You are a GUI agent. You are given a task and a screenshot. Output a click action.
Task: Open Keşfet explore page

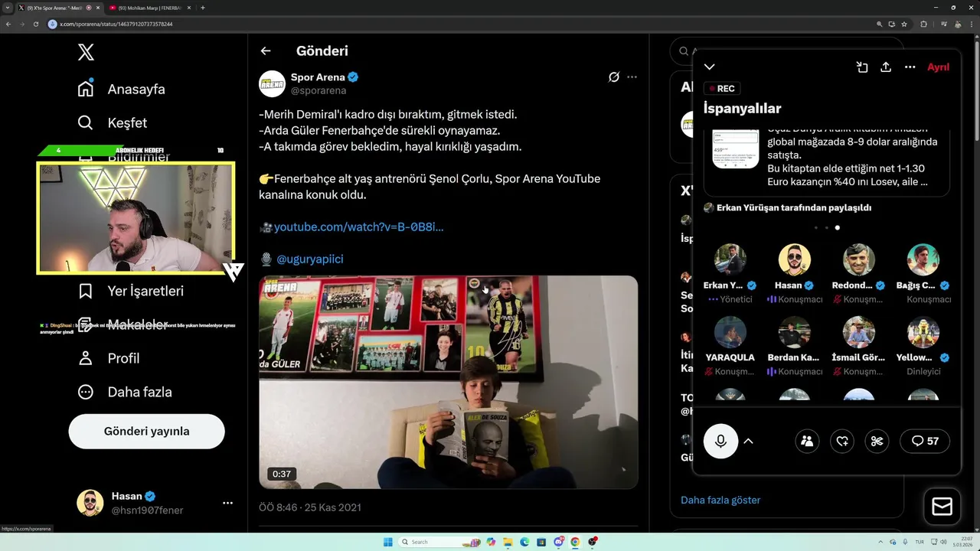pyautogui.click(x=113, y=122)
